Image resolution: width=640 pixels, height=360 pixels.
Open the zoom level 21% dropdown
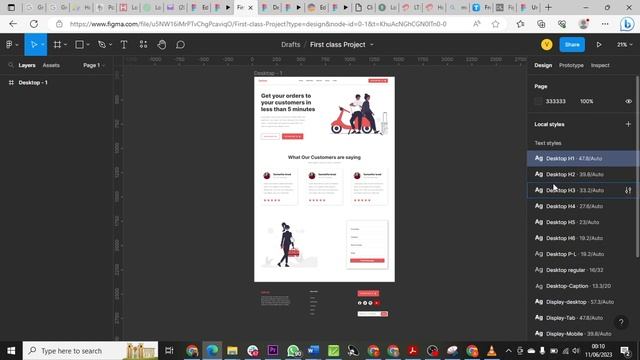tap(624, 44)
